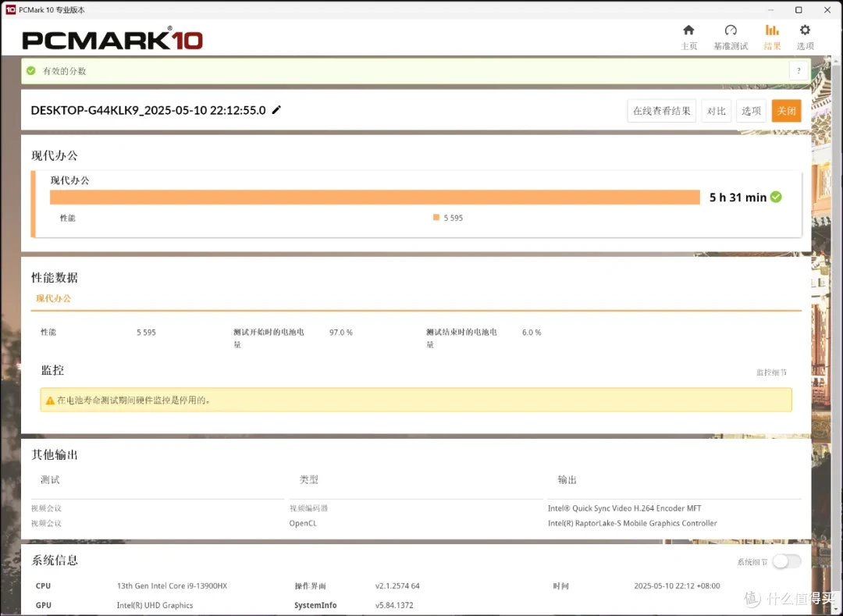The image size is (843, 616).
Task: Click the 监控 section heading
Action: [53, 370]
